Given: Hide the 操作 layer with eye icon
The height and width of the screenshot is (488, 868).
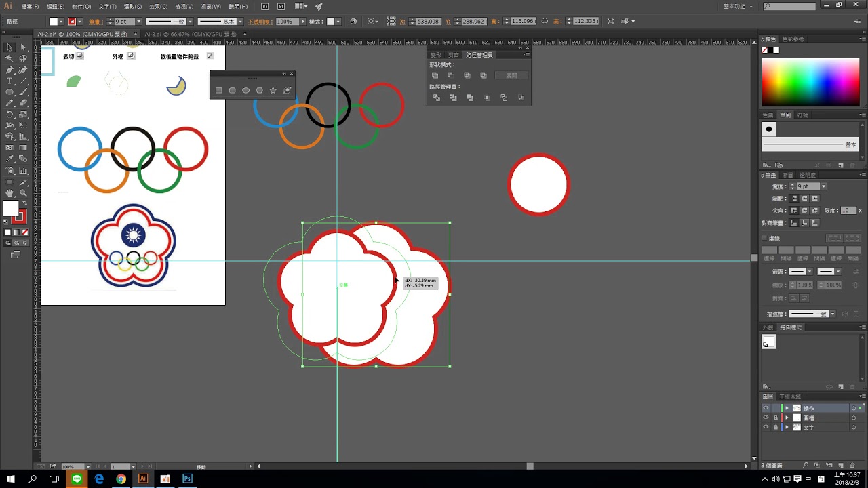Looking at the screenshot, I should 766,408.
